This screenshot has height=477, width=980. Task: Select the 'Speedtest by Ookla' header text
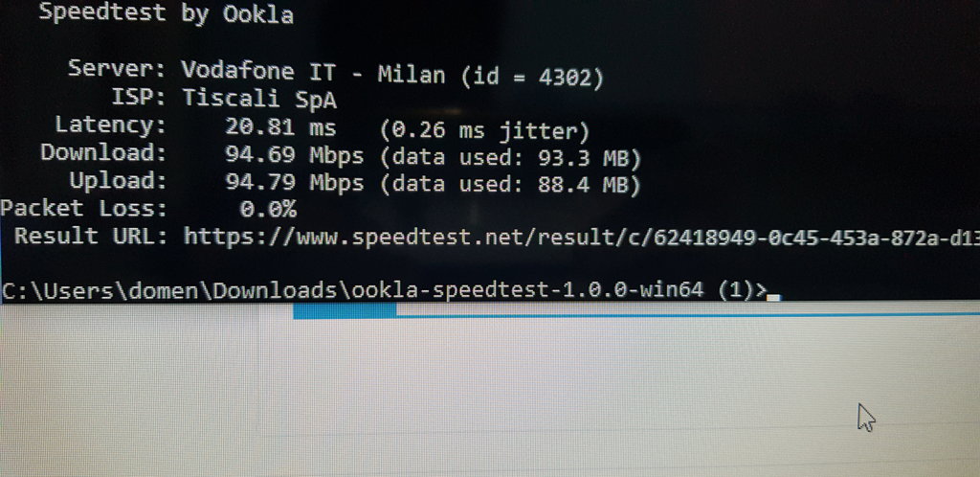tap(167, 11)
